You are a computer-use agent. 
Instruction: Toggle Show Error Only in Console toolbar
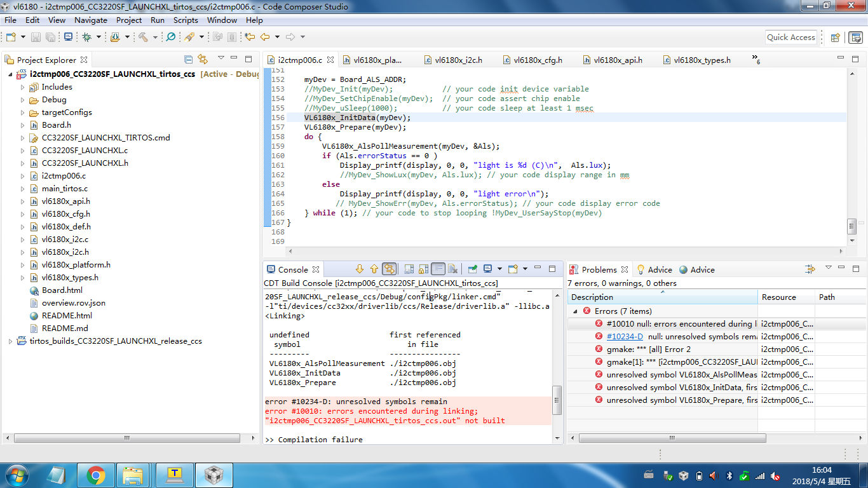tap(390, 269)
